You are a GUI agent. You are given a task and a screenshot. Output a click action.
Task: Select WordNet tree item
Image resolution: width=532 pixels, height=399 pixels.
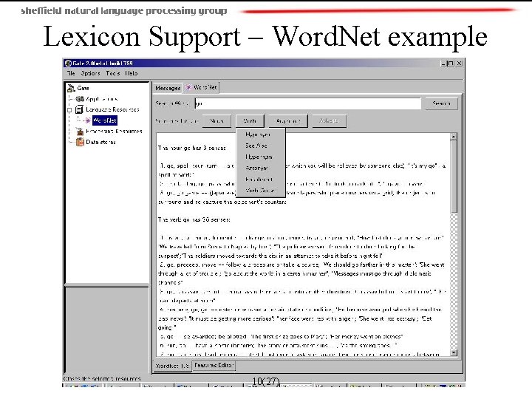tap(105, 120)
